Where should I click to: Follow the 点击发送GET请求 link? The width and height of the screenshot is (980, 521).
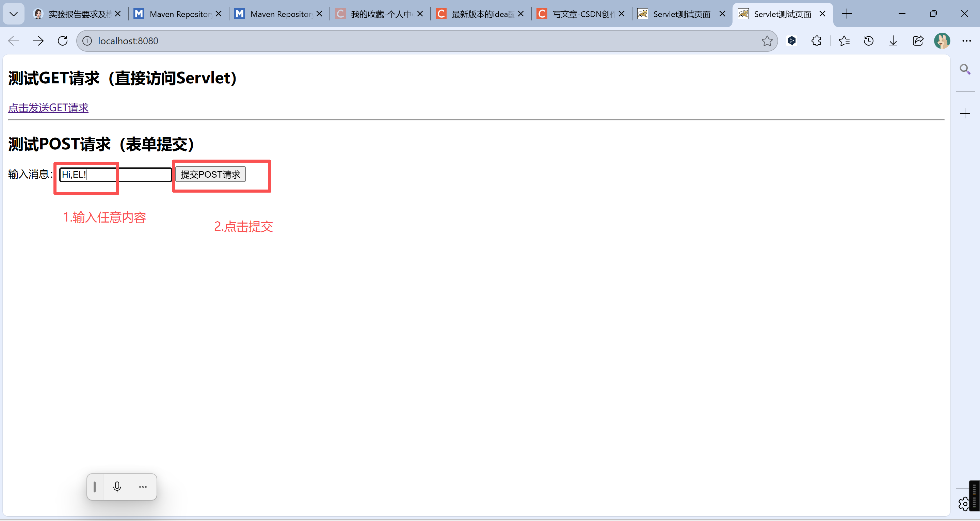(x=48, y=108)
